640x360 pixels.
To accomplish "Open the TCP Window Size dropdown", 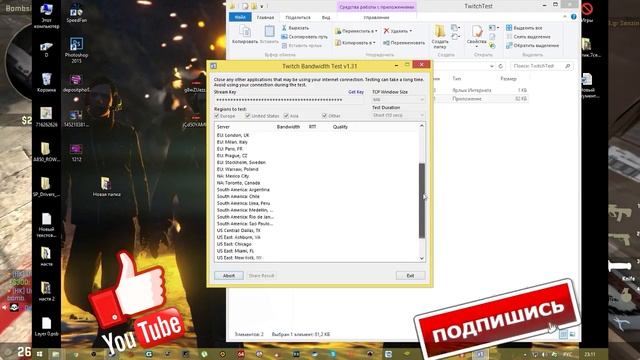I will click(x=398, y=100).
